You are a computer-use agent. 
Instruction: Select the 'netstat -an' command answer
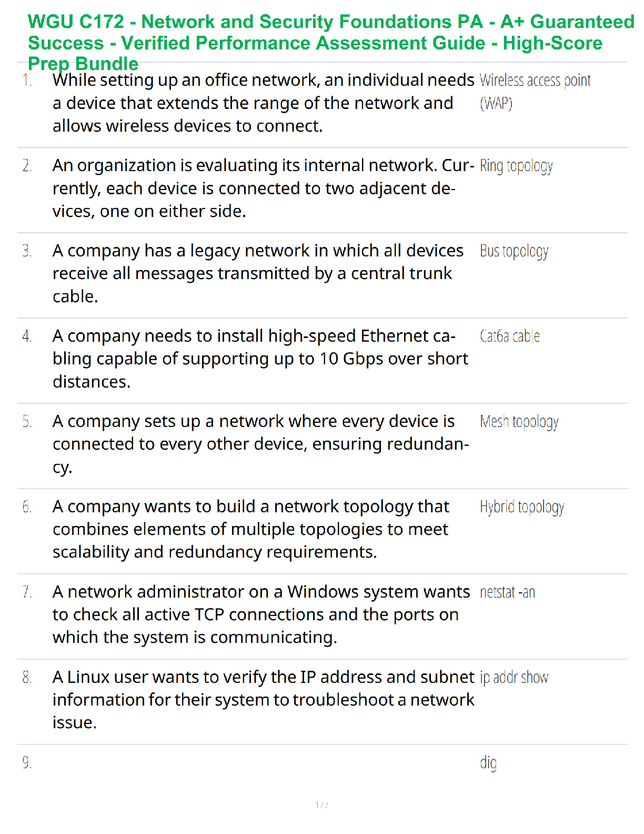pyautogui.click(x=507, y=592)
